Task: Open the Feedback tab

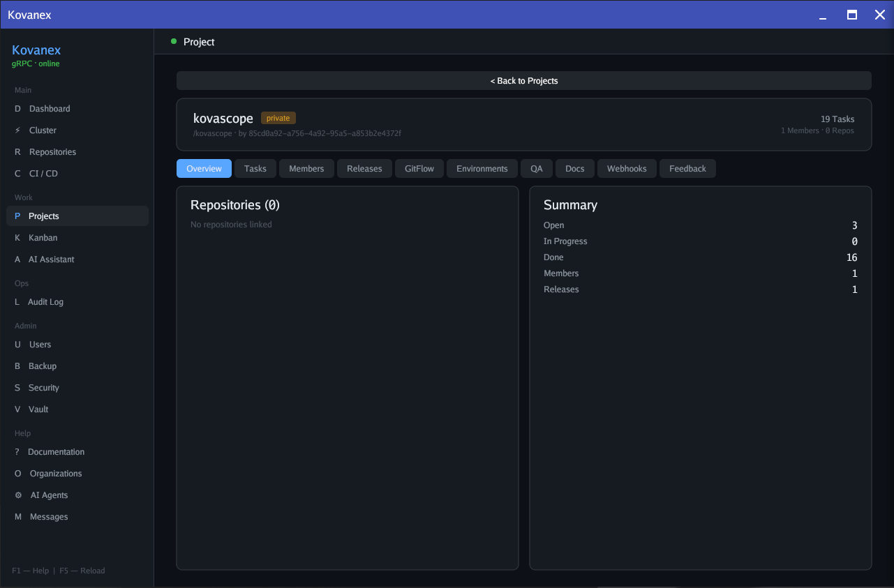Action: [x=687, y=168]
